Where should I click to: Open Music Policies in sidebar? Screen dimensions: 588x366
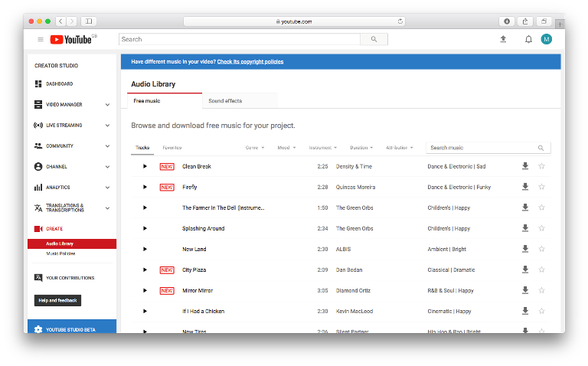60,254
